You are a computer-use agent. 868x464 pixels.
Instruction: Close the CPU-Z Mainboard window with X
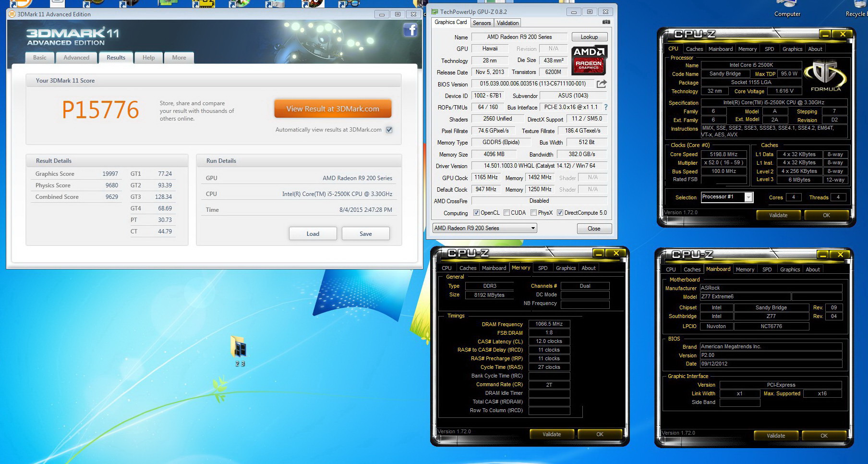pos(841,255)
